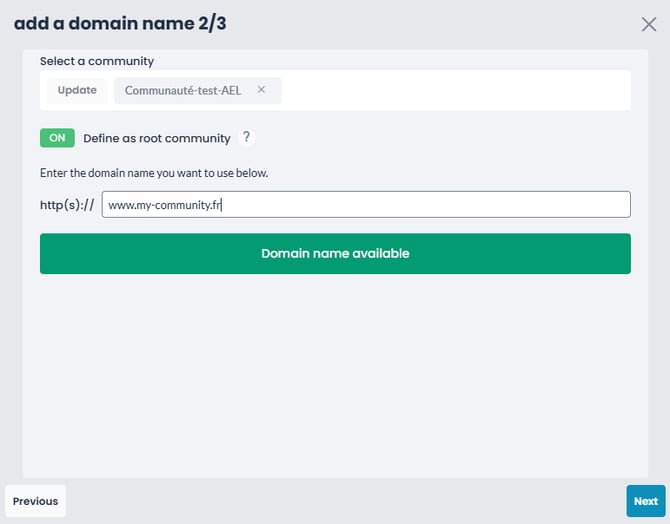Go to the Next step
This screenshot has height=524, width=670.
(646, 501)
